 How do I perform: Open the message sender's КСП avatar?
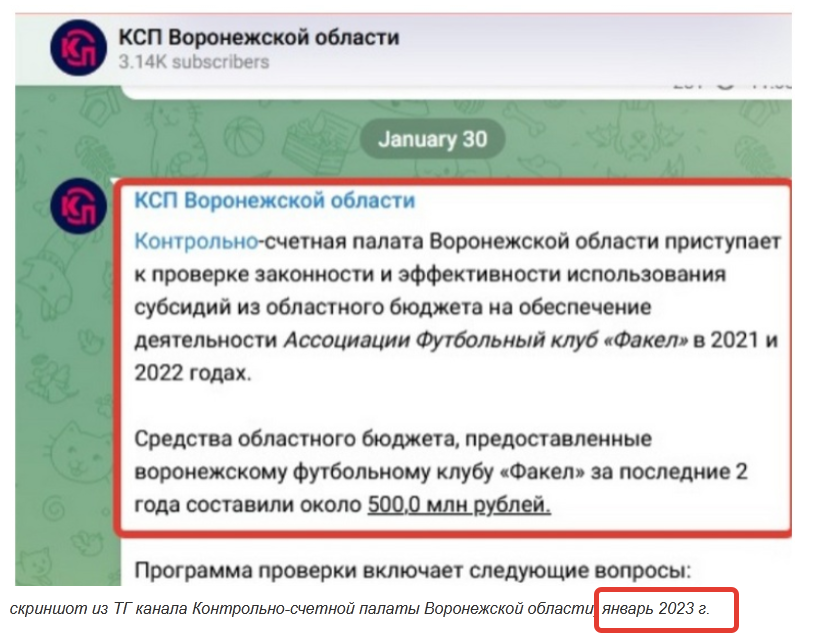point(79,206)
